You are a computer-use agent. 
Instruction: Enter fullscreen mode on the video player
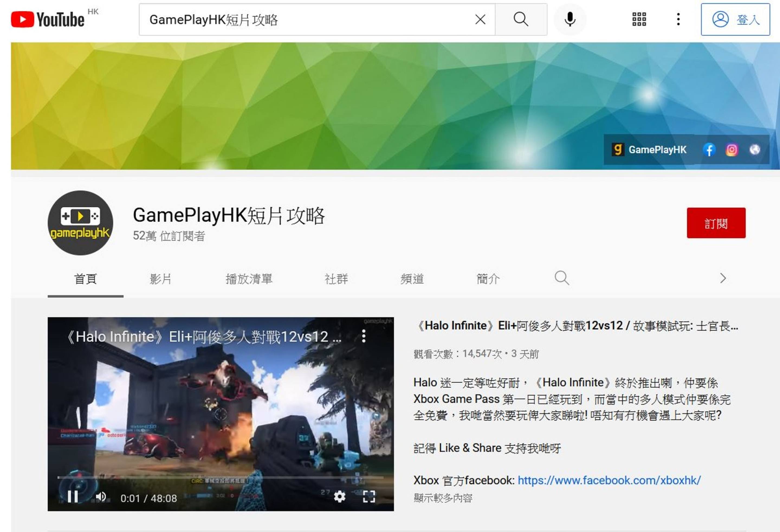click(369, 496)
